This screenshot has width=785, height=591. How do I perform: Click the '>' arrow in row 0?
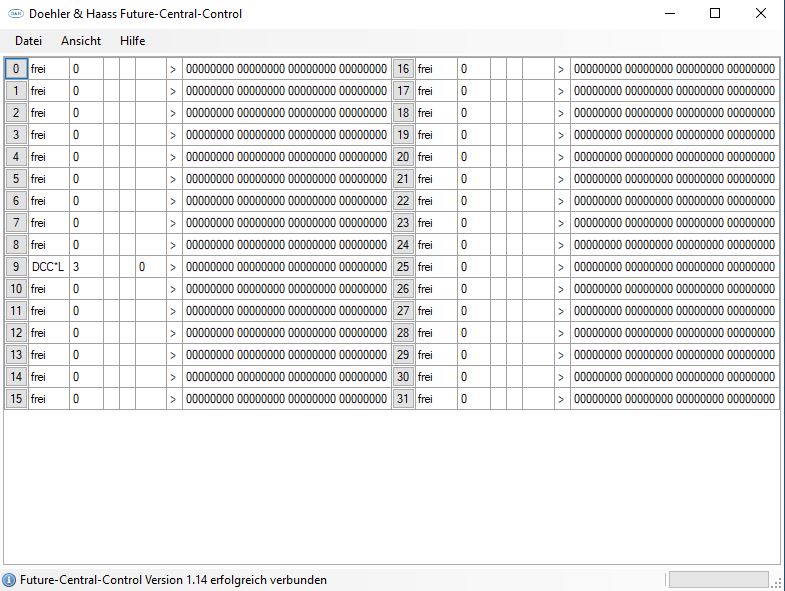(x=173, y=69)
